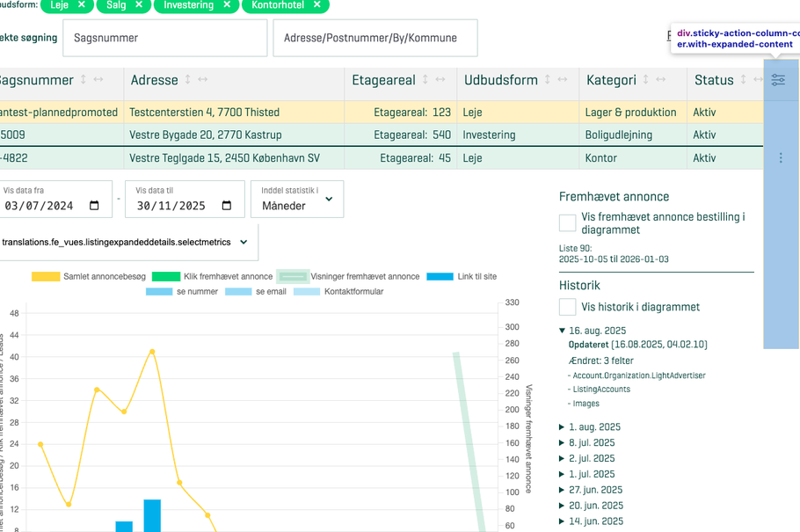Remove the Leje filter chip

82,5
